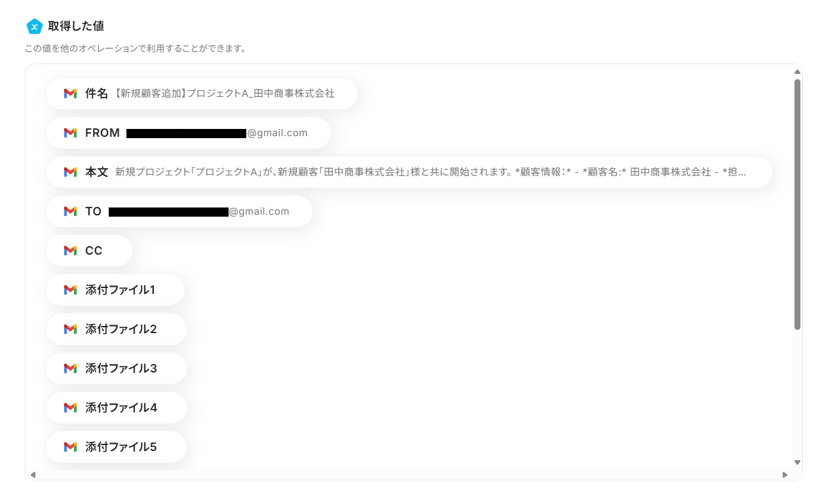Click the Gmail icon beside 本文
Image resolution: width=822 pixels, height=504 pixels.
(70, 172)
